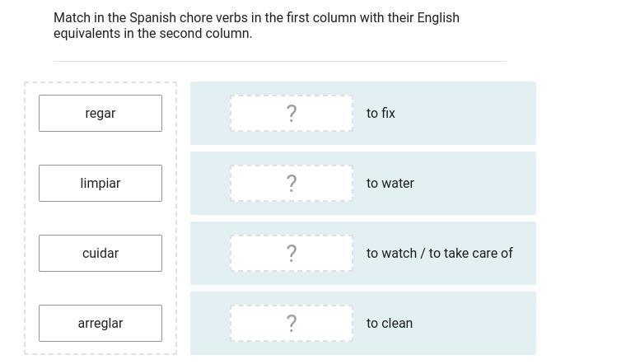Click blank left area of "to watch" row
This screenshot has width=626, height=364.
pyautogui.click(x=210, y=253)
